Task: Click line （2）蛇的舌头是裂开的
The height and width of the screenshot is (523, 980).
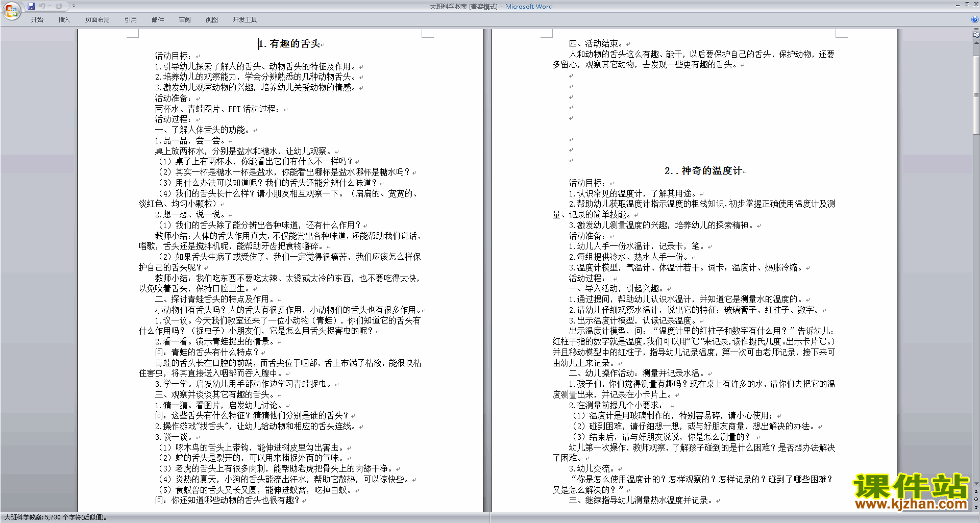Action: (251, 458)
